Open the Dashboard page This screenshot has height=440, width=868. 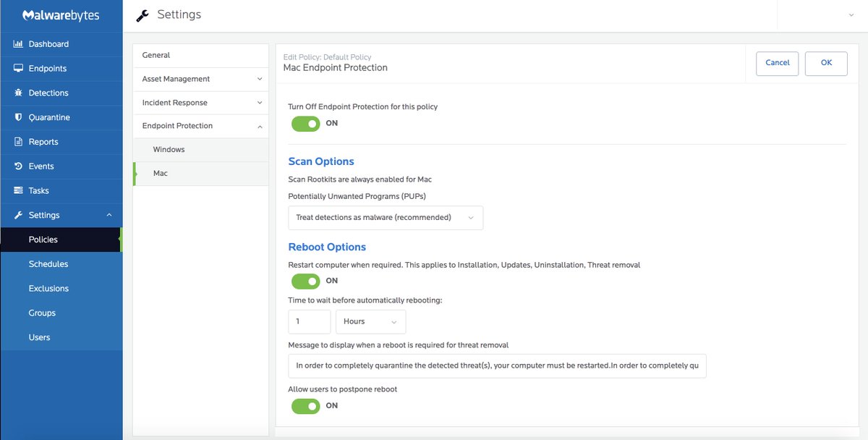click(61, 44)
